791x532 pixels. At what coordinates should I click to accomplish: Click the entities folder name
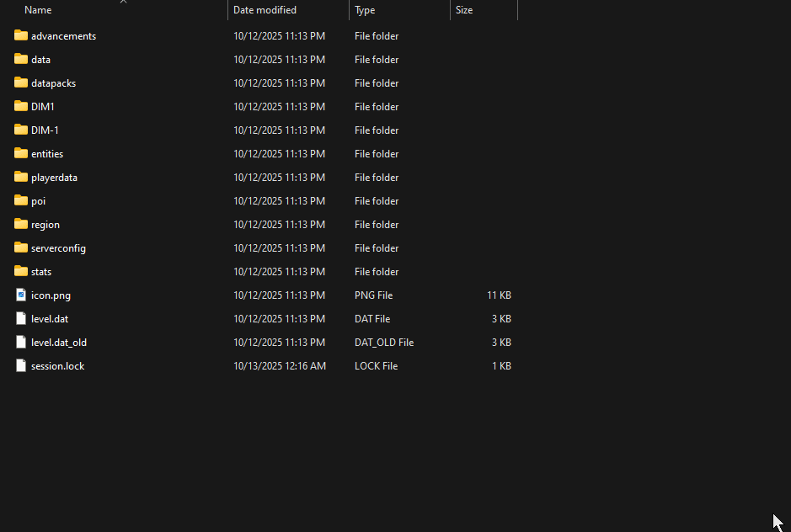point(47,153)
